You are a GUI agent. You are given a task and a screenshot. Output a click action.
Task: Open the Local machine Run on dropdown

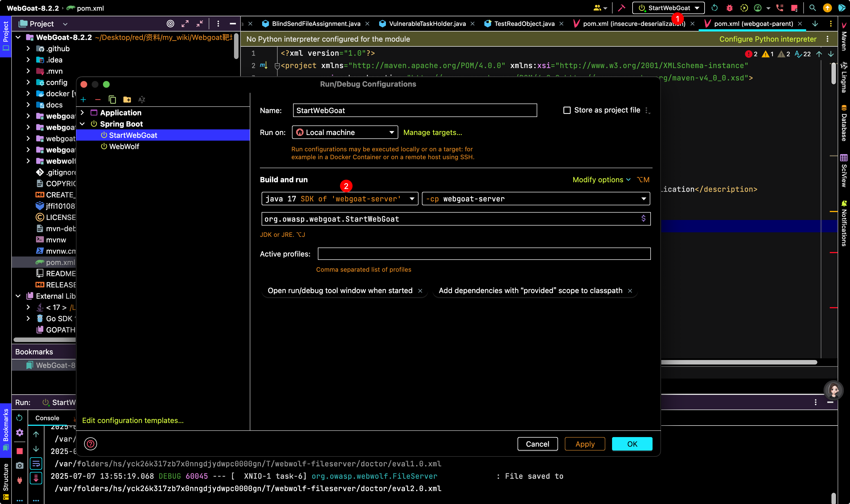click(x=344, y=132)
